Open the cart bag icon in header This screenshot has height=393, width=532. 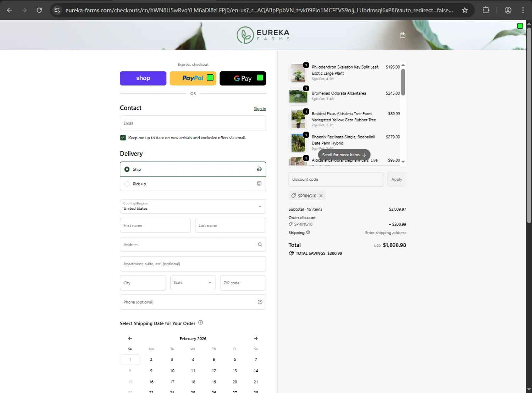[403, 35]
